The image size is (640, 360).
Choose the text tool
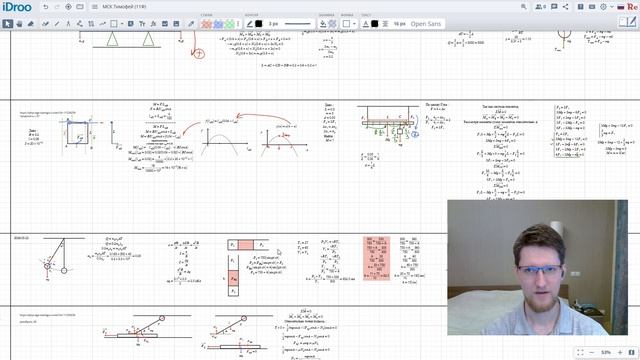click(142, 24)
